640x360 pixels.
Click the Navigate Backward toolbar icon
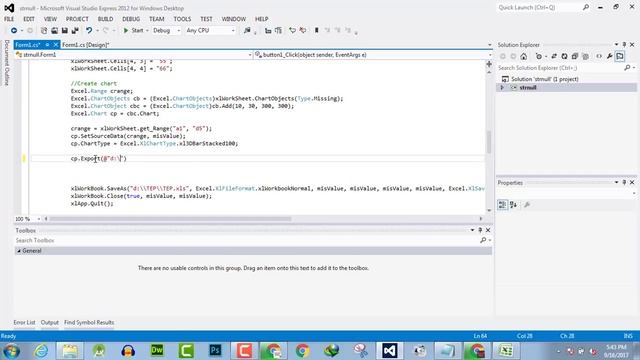(x=14, y=31)
